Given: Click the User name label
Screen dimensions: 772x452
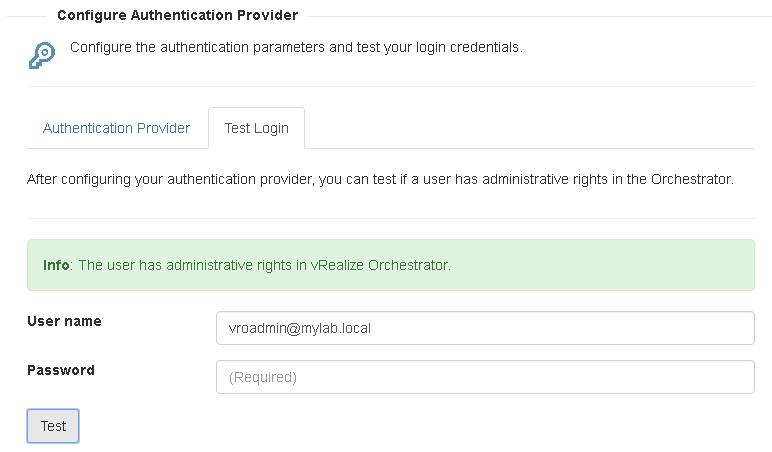Looking at the screenshot, I should [x=64, y=321].
